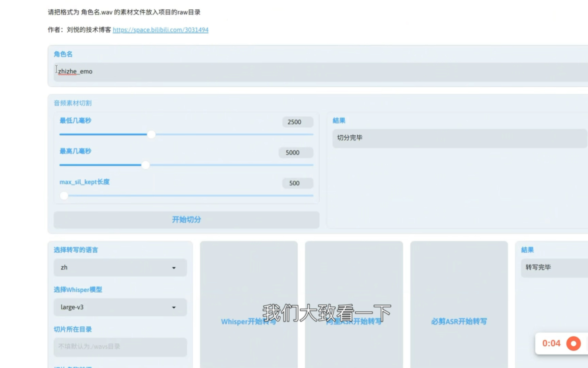Adjust the 最低几毫秒 slider handle

(151, 134)
